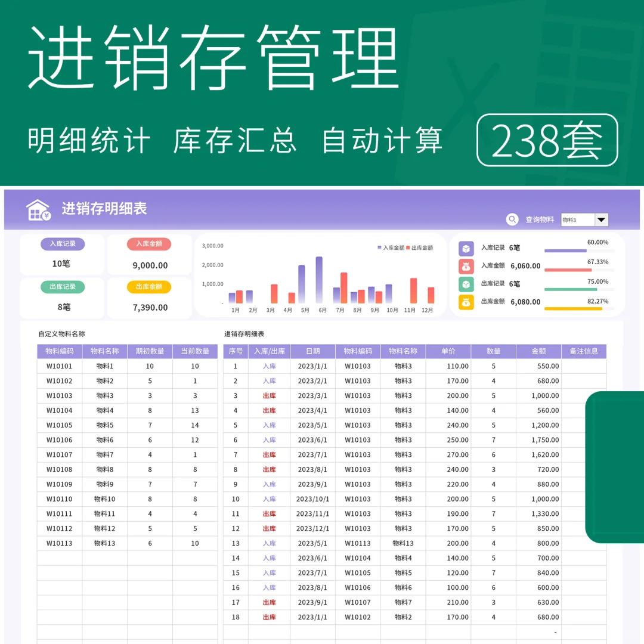
Task: Click the 6月 purple bar in chart
Action: 319,280
